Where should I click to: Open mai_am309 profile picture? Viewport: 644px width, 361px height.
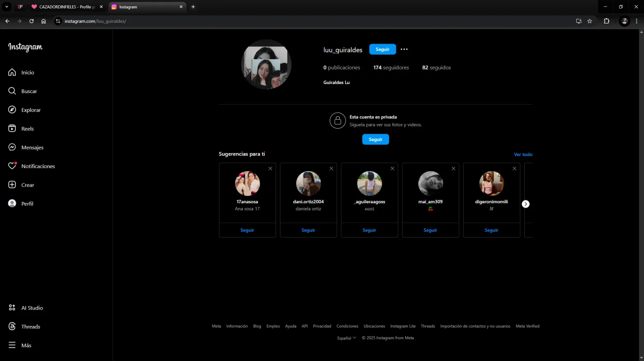click(x=430, y=184)
